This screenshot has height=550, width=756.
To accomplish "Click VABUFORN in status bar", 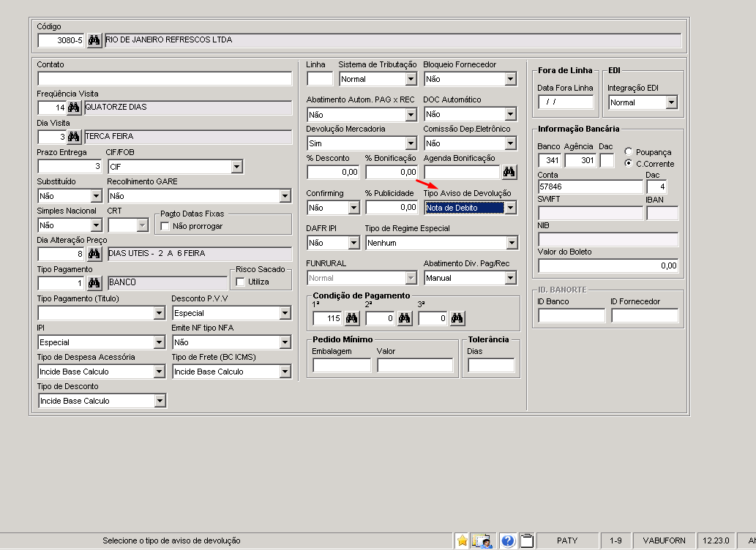I will [x=664, y=540].
